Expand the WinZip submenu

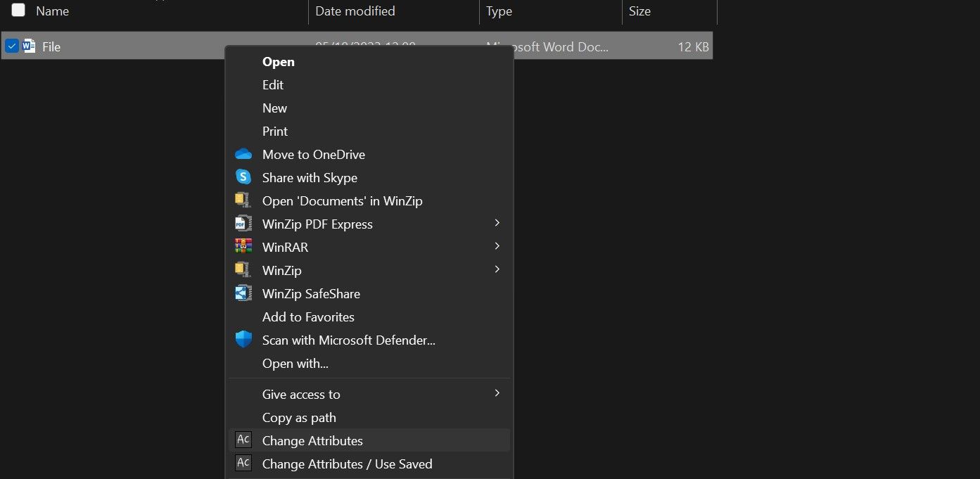497,269
